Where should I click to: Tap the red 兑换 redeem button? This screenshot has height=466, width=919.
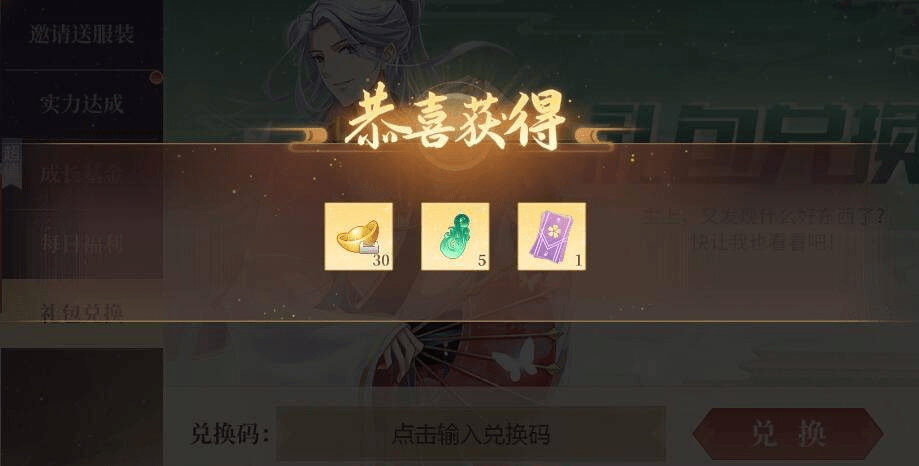coord(788,434)
